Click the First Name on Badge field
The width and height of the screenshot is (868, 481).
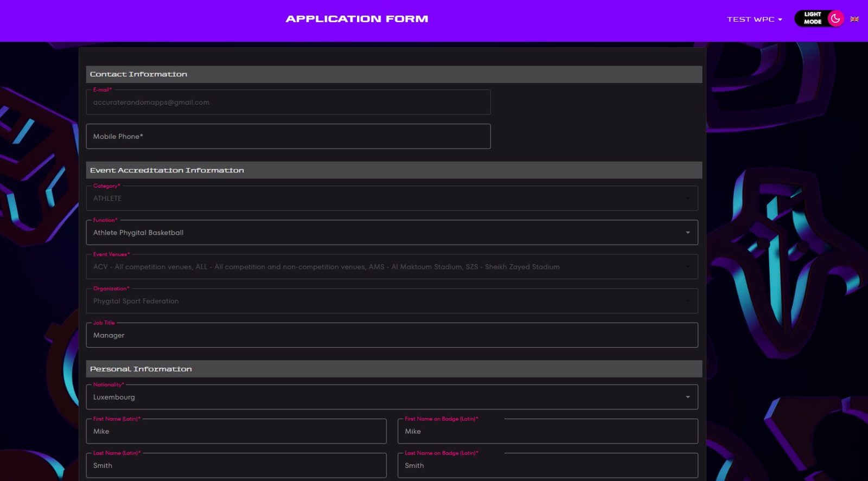click(x=547, y=431)
